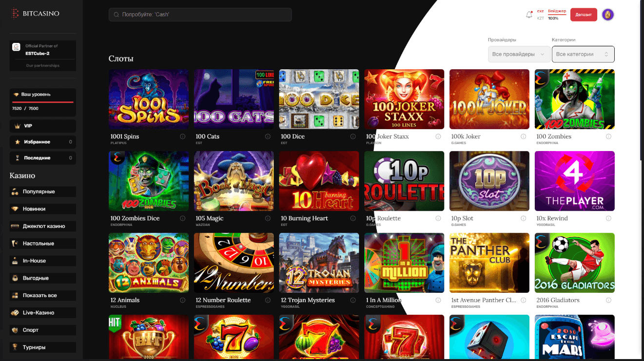Show info for 10p Roulette
644x361 pixels.
coord(438,218)
